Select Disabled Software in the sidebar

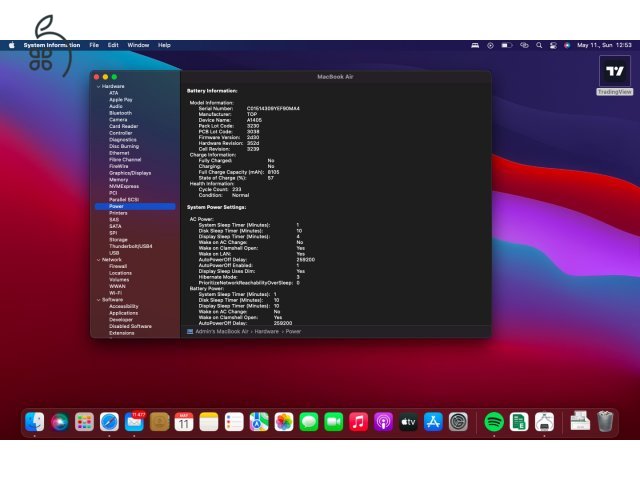pyautogui.click(x=130, y=326)
